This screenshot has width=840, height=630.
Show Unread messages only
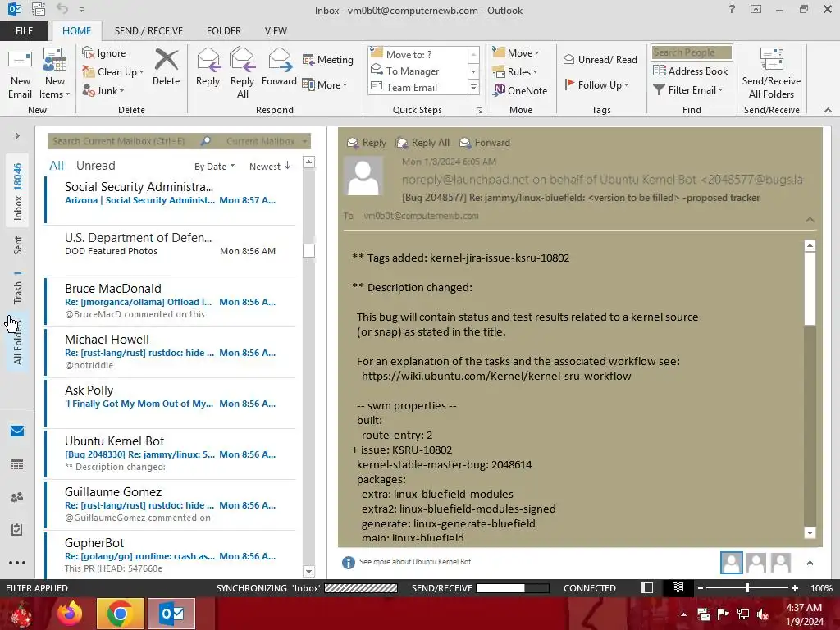click(95, 166)
